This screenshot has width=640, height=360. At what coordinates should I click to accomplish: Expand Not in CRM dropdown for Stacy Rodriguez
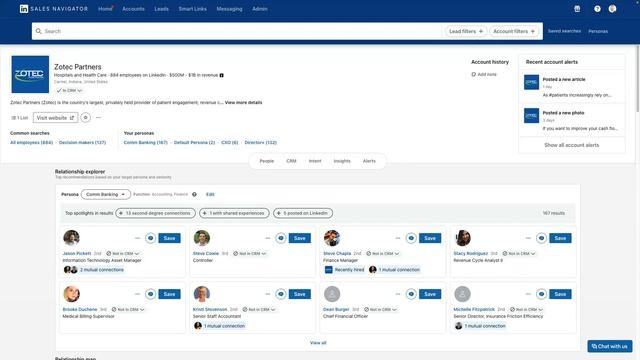click(519, 253)
